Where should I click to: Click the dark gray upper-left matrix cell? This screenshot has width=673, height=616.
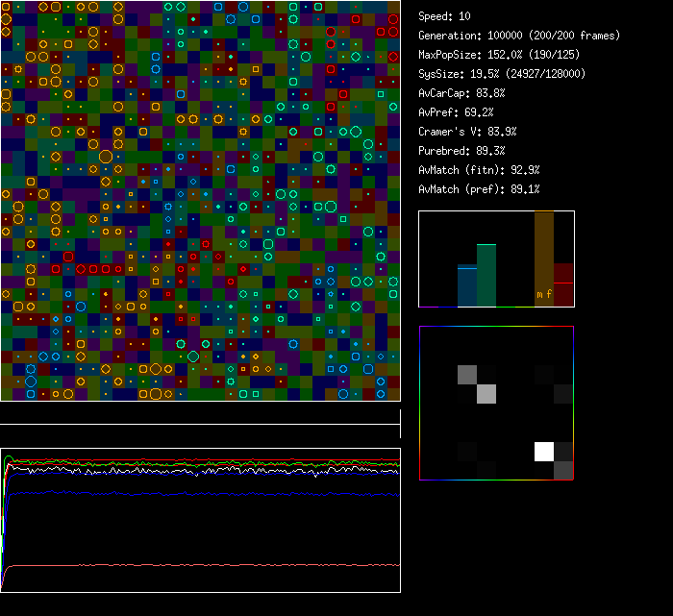pyautogui.click(x=467, y=374)
